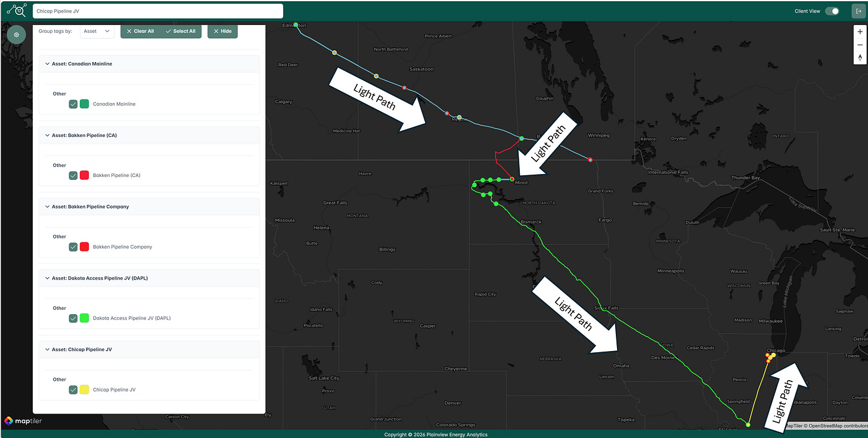Zoom out with the minus icon
This screenshot has height=438, width=868.
(860, 45)
